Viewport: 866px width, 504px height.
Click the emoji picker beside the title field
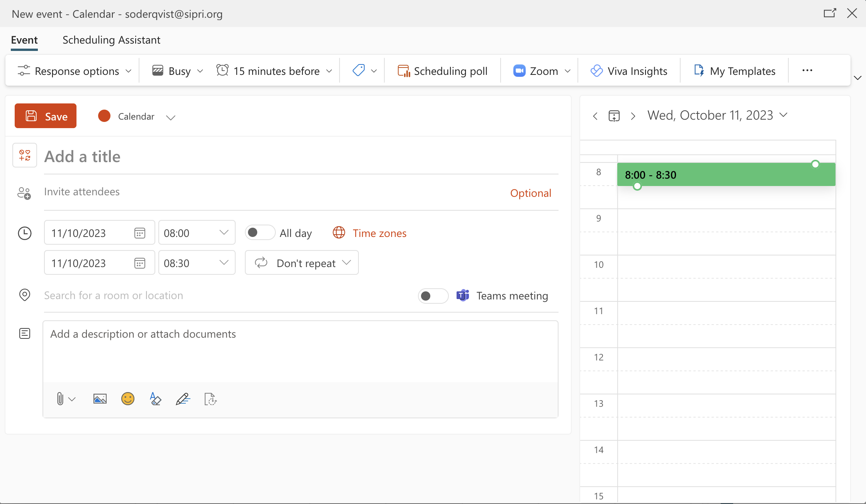click(25, 155)
